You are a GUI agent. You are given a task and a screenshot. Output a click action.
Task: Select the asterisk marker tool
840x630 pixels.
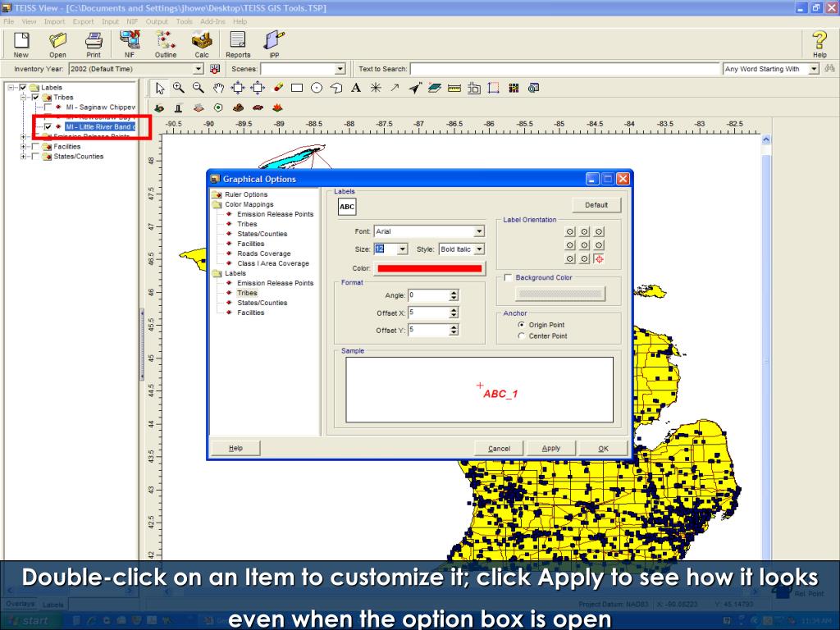coord(376,89)
